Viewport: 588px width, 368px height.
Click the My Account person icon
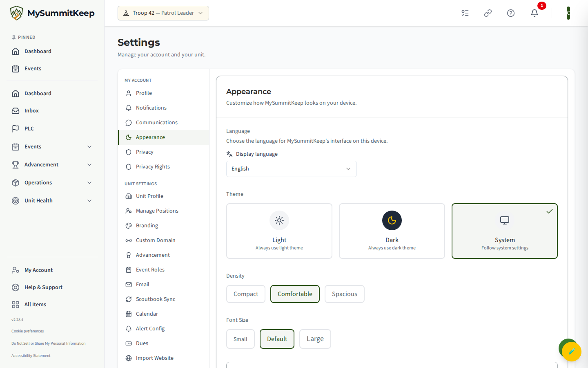[16, 270]
